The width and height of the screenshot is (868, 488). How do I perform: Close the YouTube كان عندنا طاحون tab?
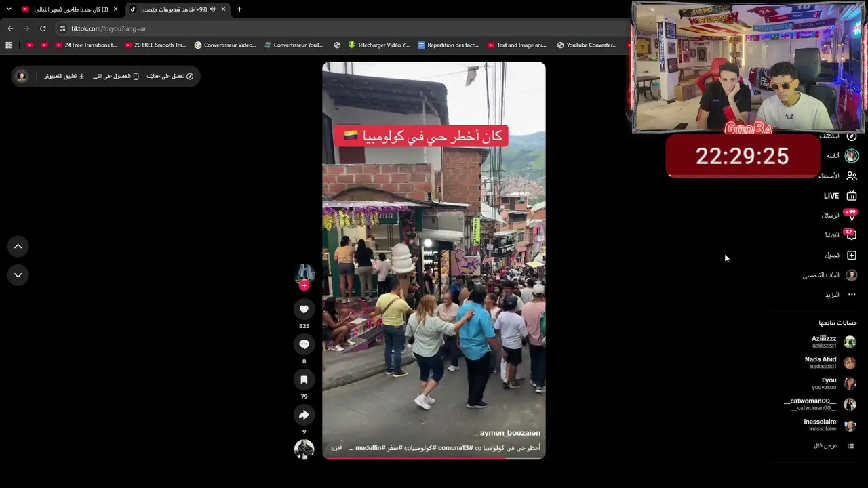(x=116, y=9)
